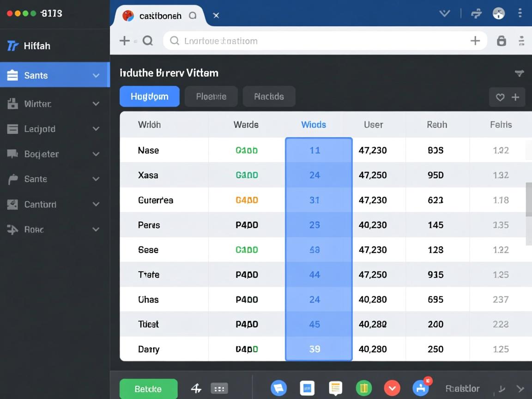Open the yellow notes icon in bottom bar

click(x=335, y=388)
